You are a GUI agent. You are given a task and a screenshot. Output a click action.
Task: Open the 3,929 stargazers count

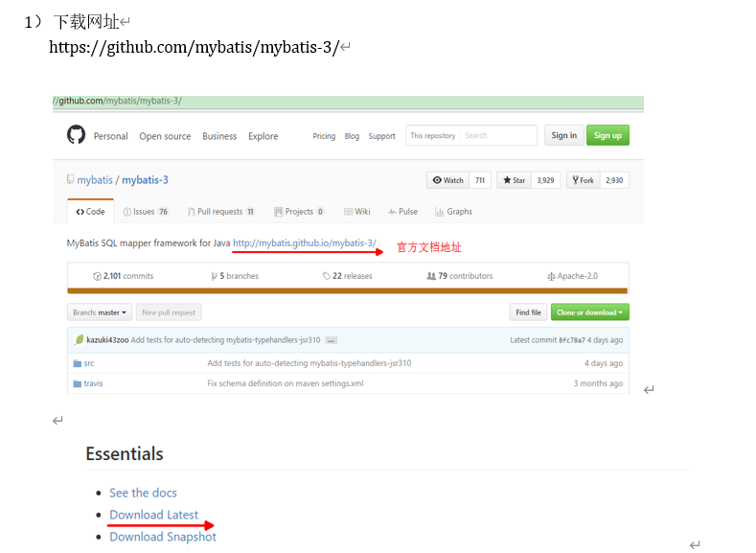point(546,180)
